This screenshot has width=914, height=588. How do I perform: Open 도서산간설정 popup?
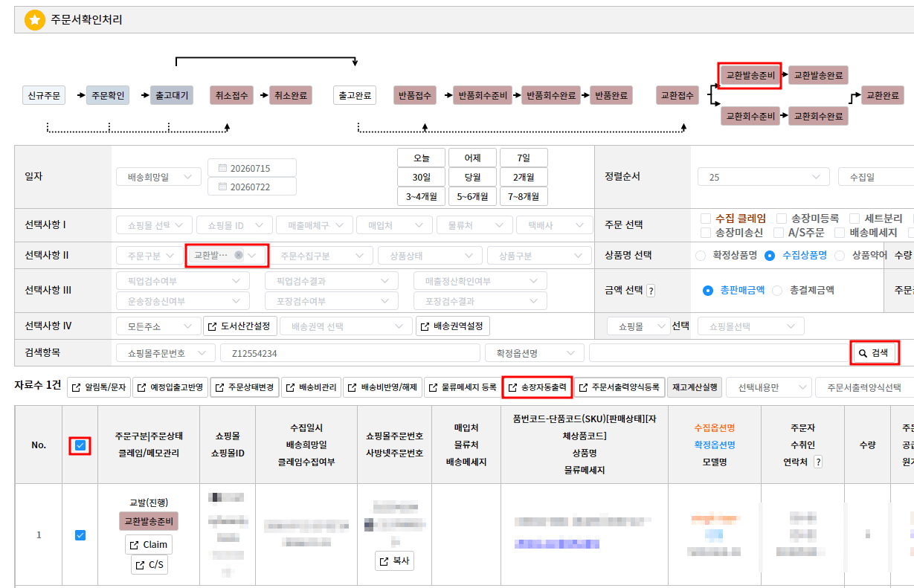point(240,326)
